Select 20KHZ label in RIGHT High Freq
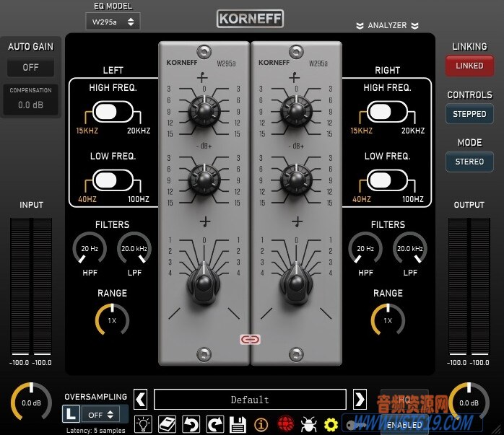The height and width of the screenshot is (435, 504). [413, 131]
